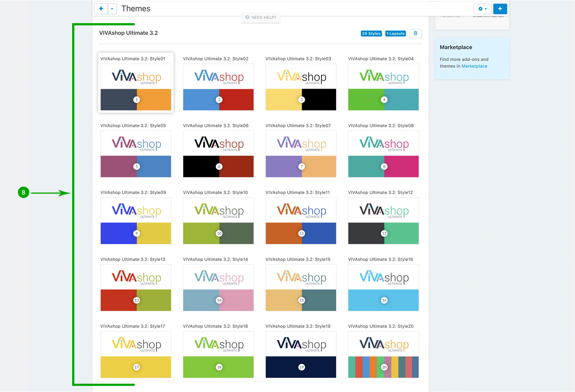Click the number 4 style marker
Image resolution: width=575 pixels, height=392 pixels.
coord(384,100)
